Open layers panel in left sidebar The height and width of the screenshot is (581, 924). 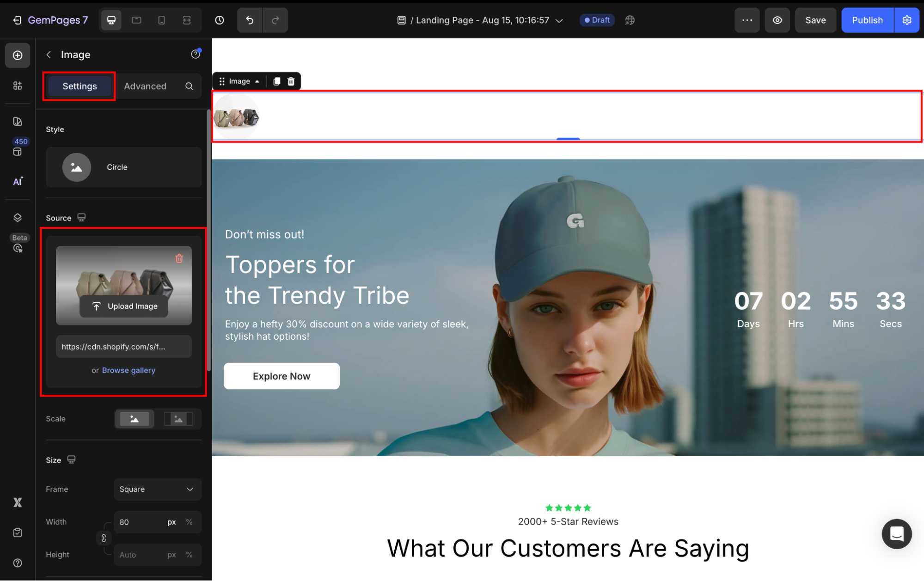tap(18, 218)
